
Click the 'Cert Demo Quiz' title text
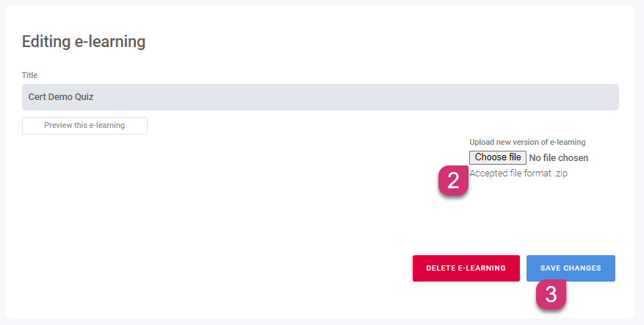(x=61, y=97)
